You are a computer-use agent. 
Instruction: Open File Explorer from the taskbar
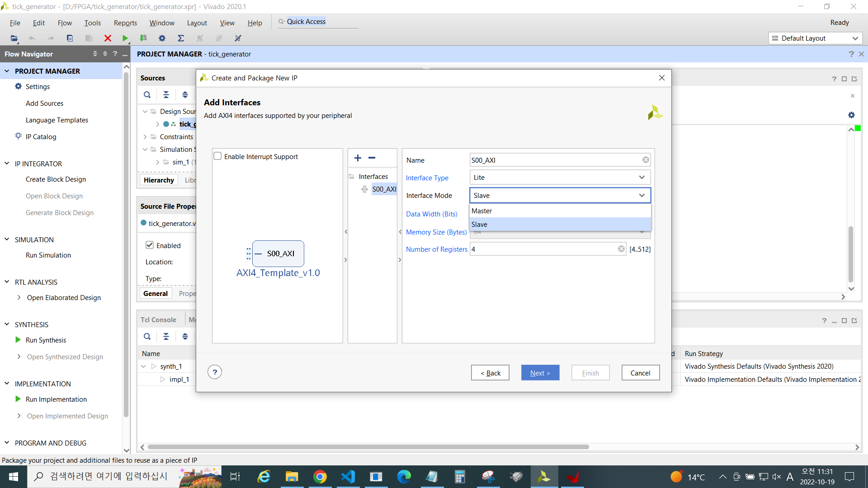click(292, 477)
